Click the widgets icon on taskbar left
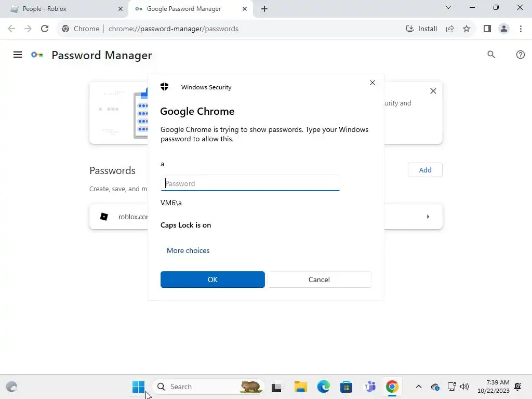The image size is (532, 399). [x=11, y=387]
